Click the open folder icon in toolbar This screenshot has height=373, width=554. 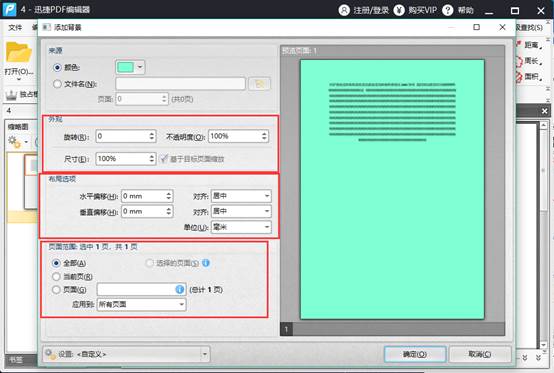click(x=18, y=53)
